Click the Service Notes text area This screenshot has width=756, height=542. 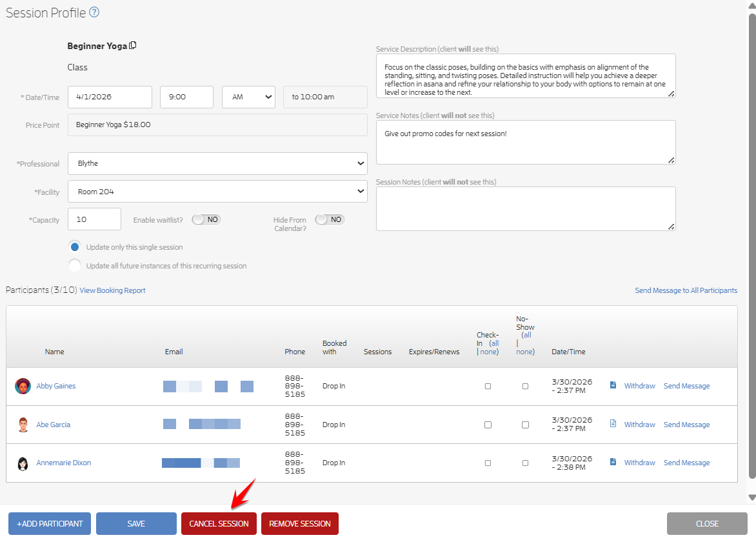[526, 142]
